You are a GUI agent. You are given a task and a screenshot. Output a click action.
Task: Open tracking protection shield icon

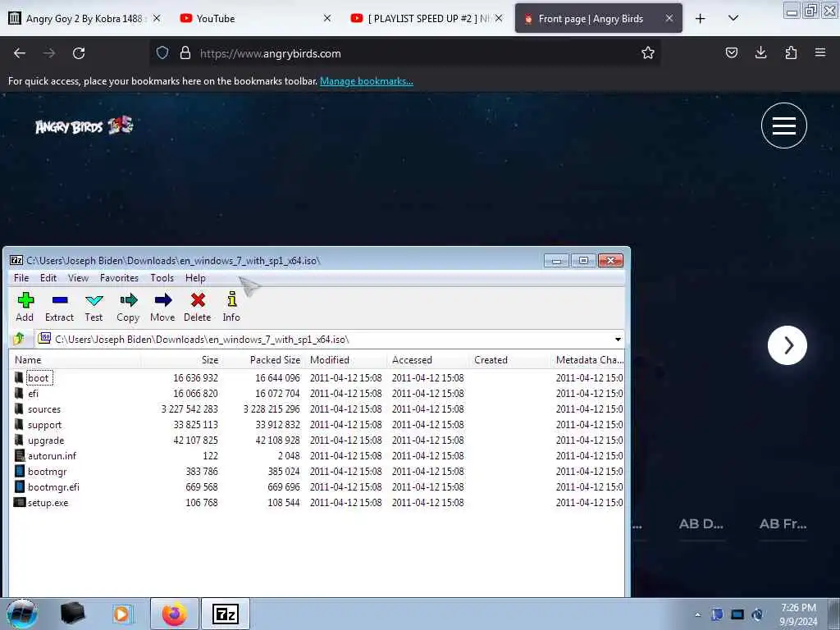coord(162,52)
